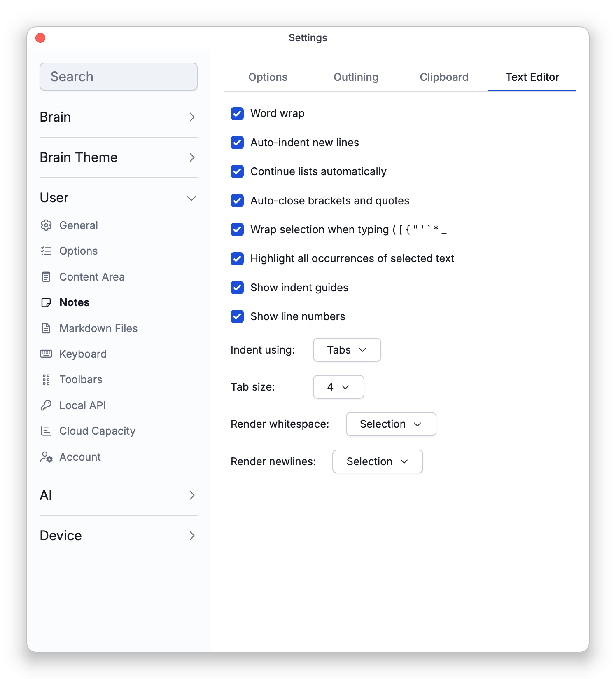Open the Tab size dropdown
The width and height of the screenshot is (616, 679).
pyautogui.click(x=338, y=387)
